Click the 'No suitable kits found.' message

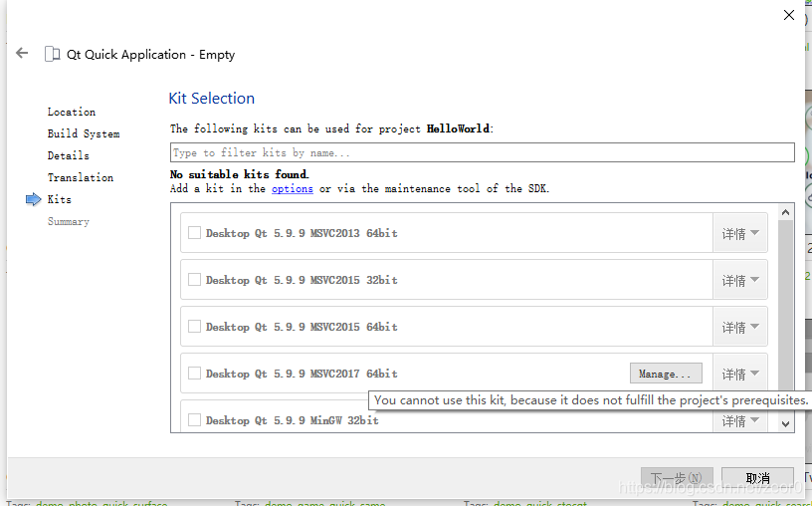(239, 174)
